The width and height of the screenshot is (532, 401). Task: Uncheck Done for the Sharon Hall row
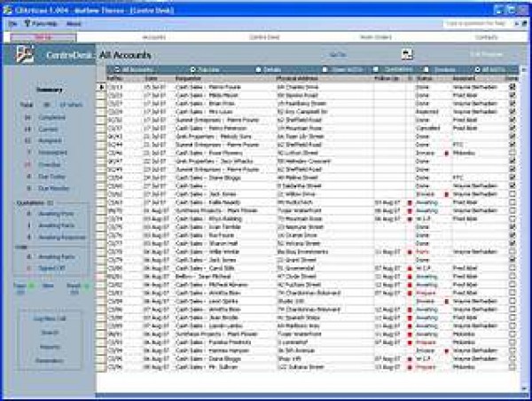[512, 243]
